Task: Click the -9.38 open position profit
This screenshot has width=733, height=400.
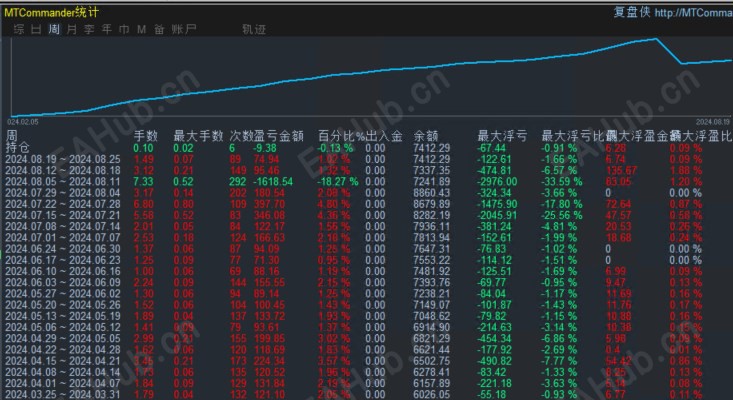Action: coord(265,148)
